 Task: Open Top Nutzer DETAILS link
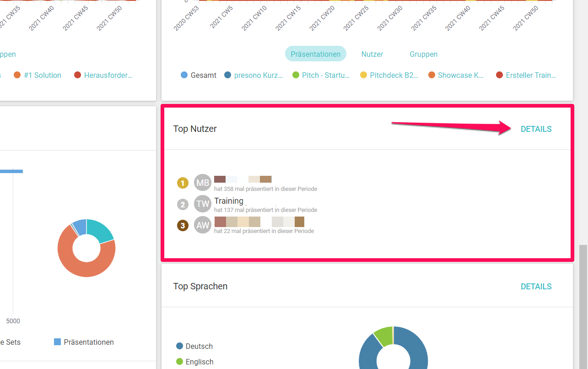[x=536, y=129]
